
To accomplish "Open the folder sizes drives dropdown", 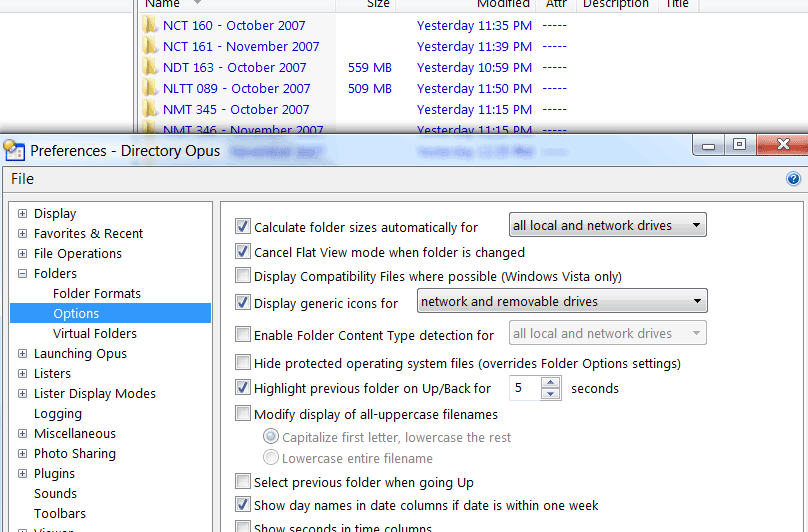I will tap(608, 225).
